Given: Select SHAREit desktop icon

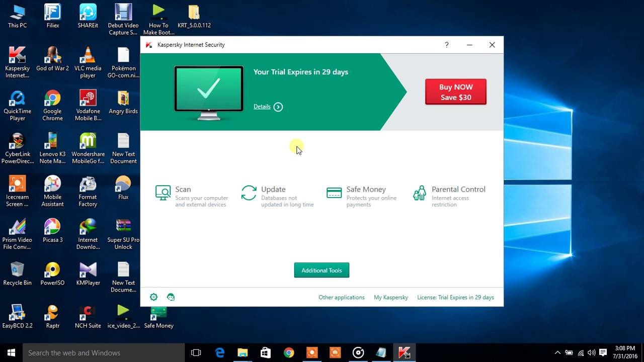Looking at the screenshot, I should [88, 17].
